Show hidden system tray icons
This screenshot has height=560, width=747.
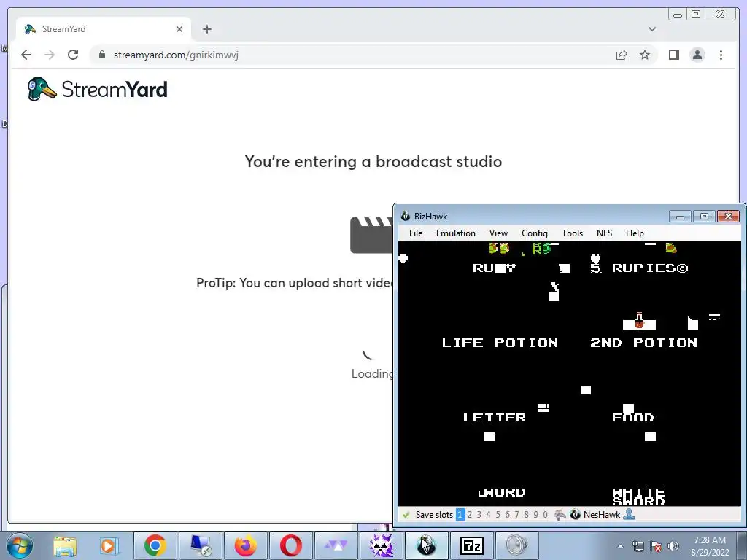[x=620, y=546]
